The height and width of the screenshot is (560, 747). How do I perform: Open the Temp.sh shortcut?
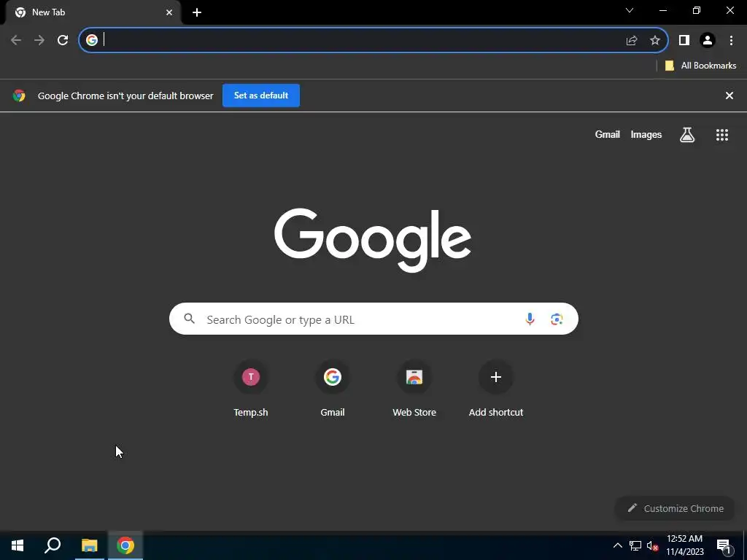pyautogui.click(x=251, y=389)
